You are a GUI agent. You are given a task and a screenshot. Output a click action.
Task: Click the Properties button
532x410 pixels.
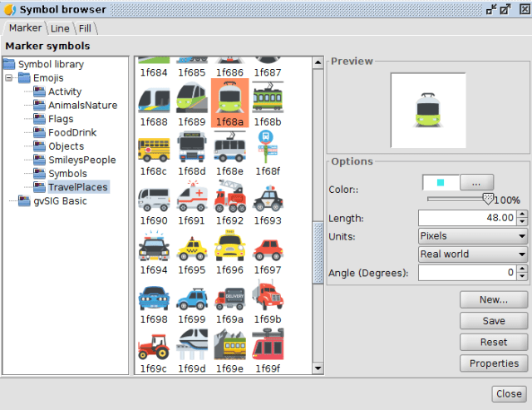(494, 363)
